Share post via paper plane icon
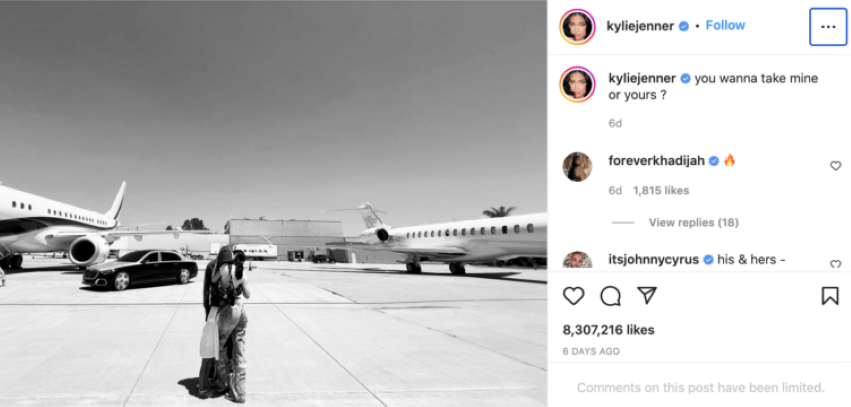The width and height of the screenshot is (851, 407). coord(646,295)
